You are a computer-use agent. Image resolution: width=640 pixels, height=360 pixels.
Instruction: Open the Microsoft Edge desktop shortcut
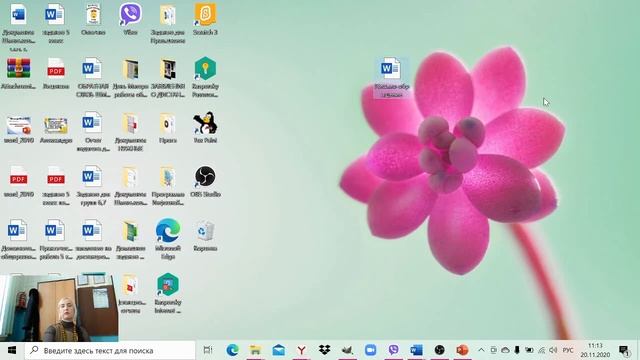pyautogui.click(x=168, y=239)
